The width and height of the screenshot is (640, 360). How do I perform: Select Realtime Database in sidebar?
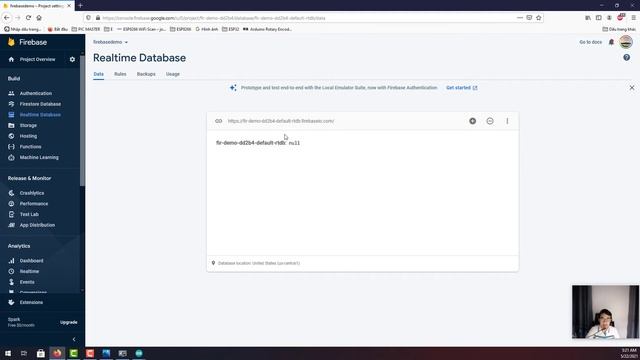[x=40, y=115]
